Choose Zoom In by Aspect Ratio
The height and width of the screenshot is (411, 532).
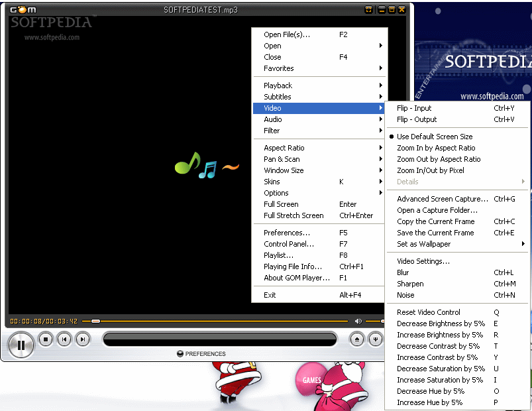457,148
